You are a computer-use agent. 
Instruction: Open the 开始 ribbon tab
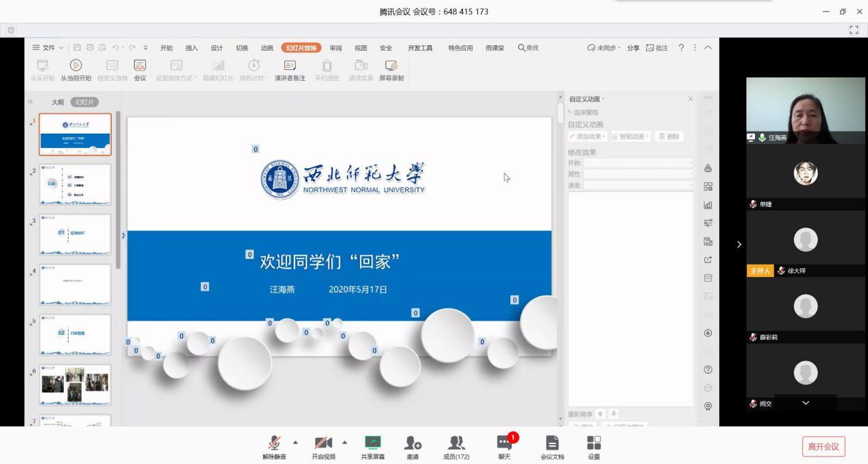[166, 48]
